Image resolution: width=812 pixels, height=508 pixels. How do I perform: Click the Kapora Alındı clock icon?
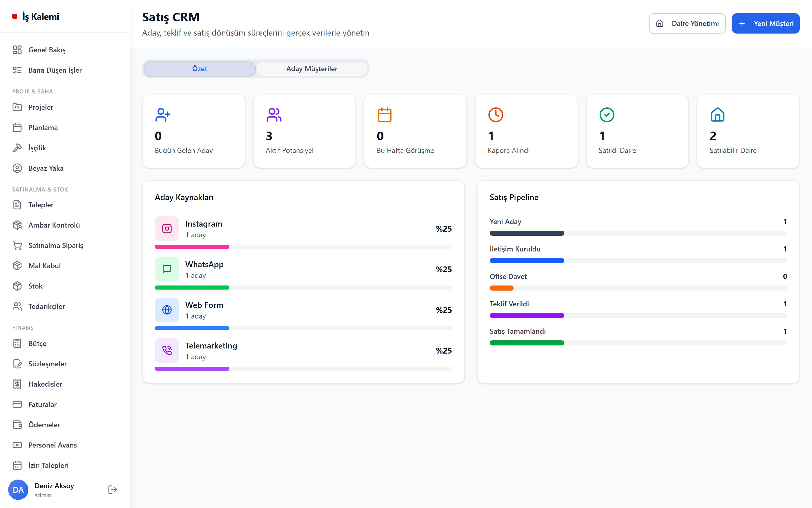pos(496,115)
